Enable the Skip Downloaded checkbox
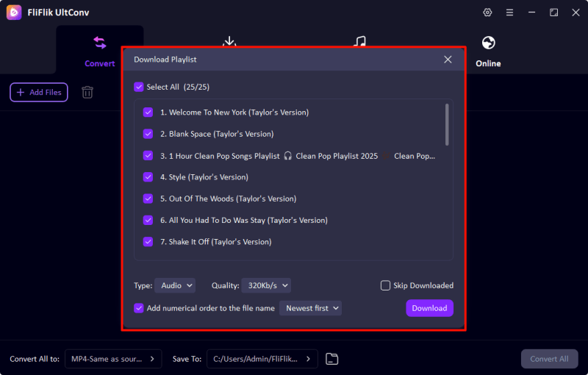The height and width of the screenshot is (375, 588). click(x=385, y=285)
